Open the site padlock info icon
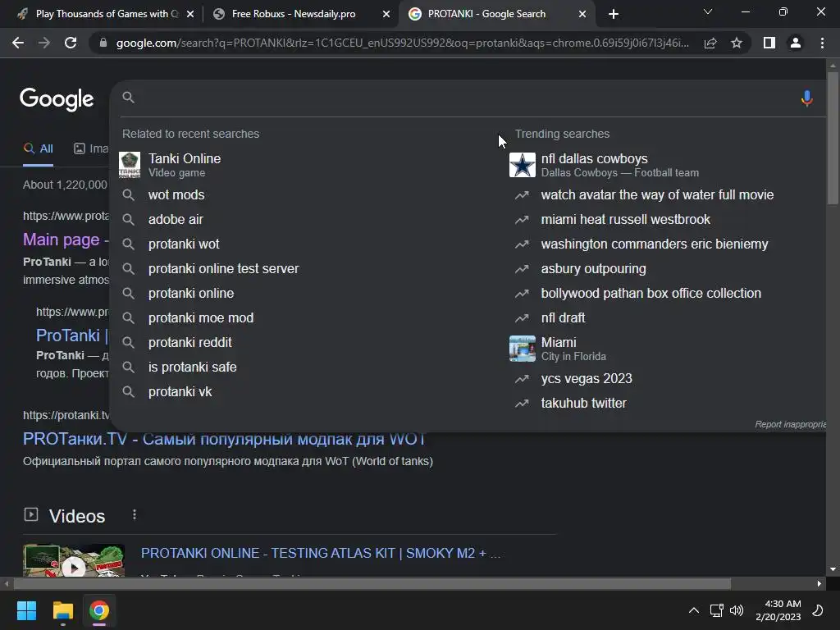Image resolution: width=840 pixels, height=630 pixels. 103,43
